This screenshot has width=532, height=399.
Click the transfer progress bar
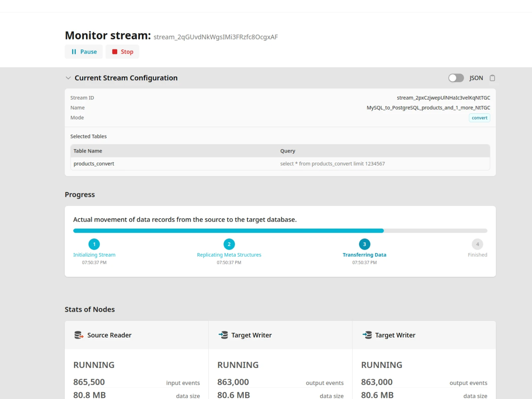[280, 231]
